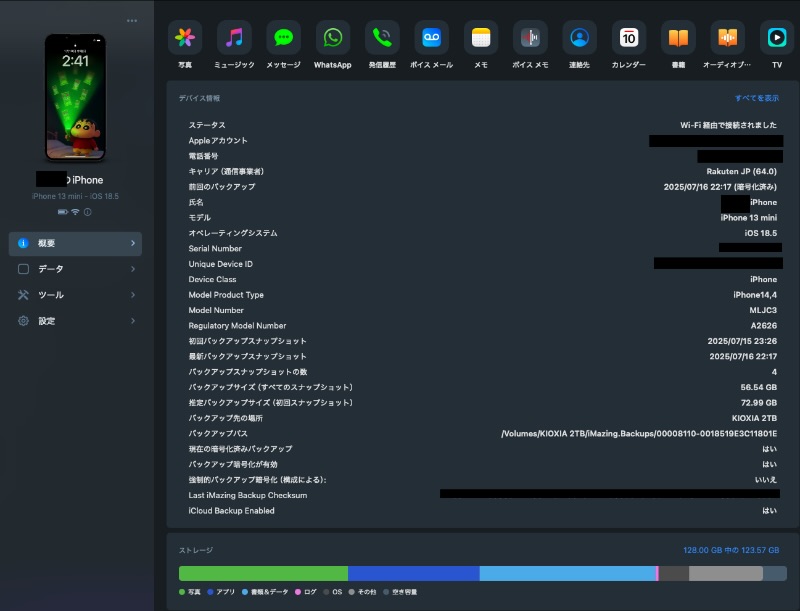Screen dimensions: 800x611
Task: Expand the 概要 chevron arrow
Action: [x=133, y=243]
